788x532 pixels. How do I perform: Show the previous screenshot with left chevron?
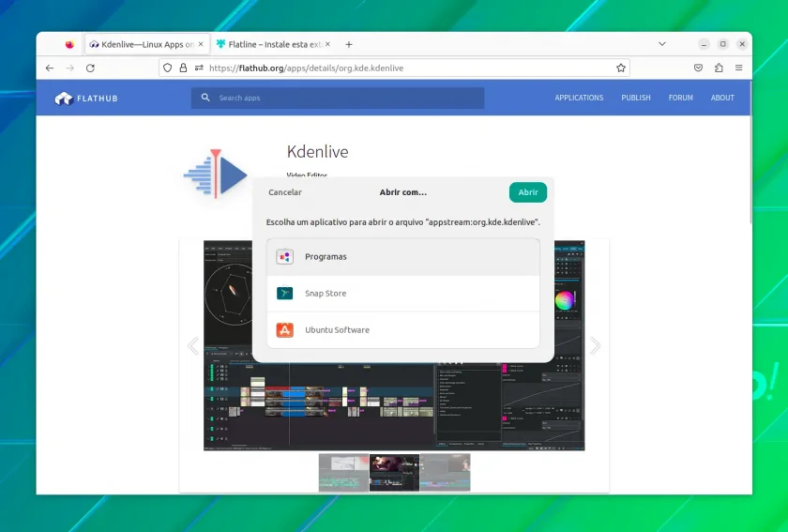click(193, 345)
